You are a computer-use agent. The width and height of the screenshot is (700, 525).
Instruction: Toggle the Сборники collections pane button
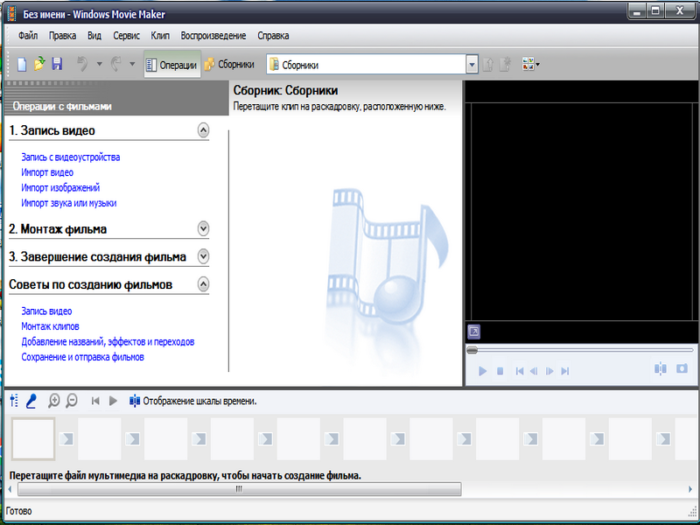229,65
